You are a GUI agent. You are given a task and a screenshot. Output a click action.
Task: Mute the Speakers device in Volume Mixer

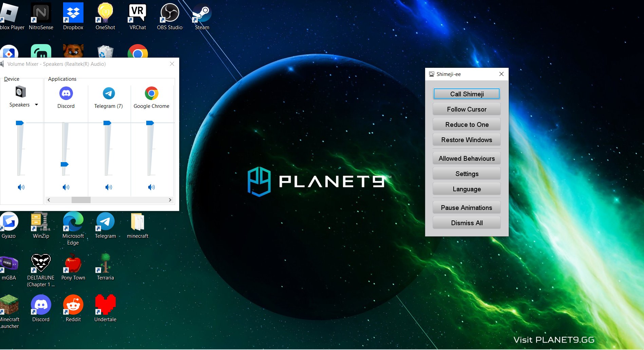[21, 187]
